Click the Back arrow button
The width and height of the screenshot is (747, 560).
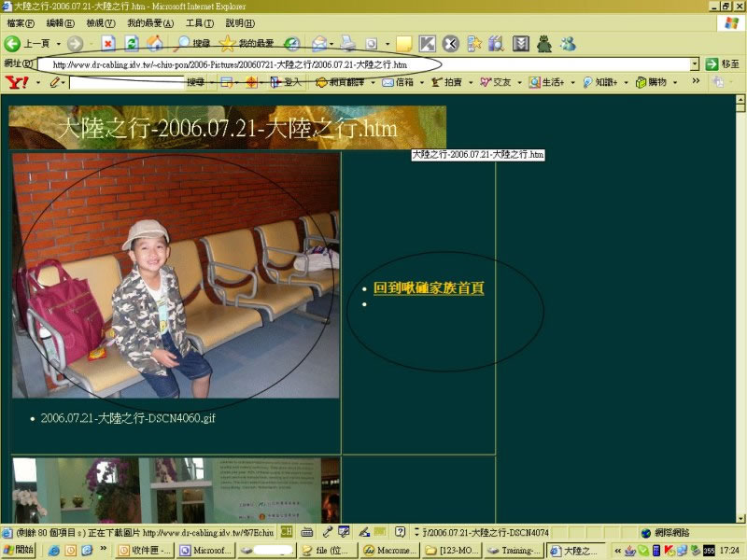tap(13, 43)
